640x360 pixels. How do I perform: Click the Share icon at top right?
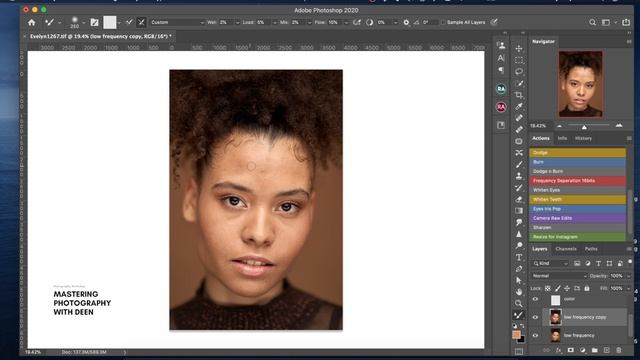click(x=626, y=22)
